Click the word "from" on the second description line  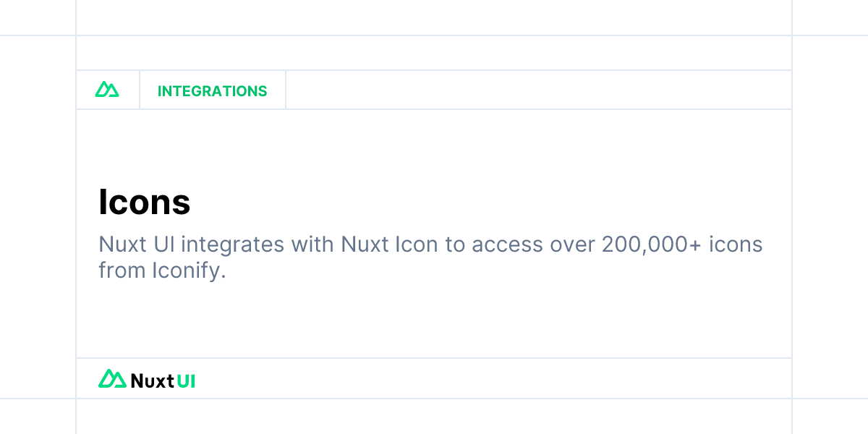[x=120, y=272]
